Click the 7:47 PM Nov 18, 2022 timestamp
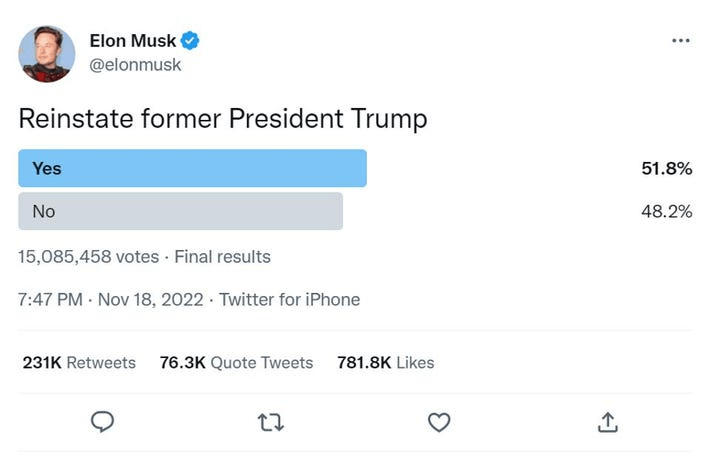This screenshot has width=710, height=458. tap(110, 299)
